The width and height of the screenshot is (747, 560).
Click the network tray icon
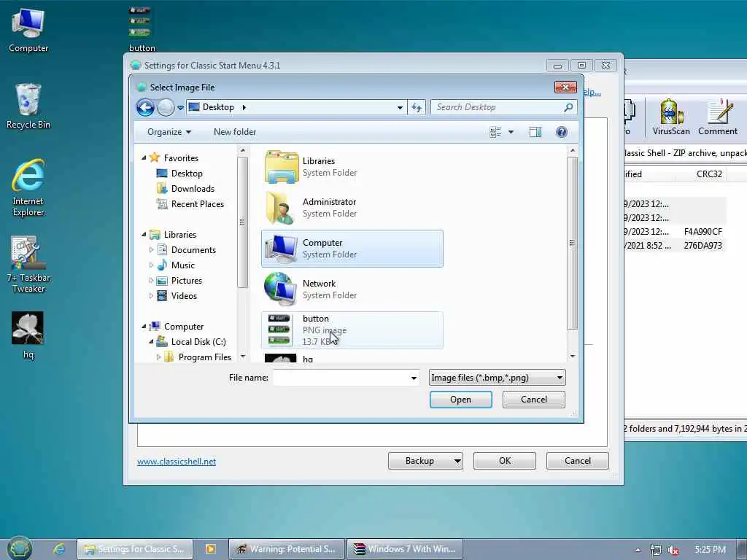[656, 550]
